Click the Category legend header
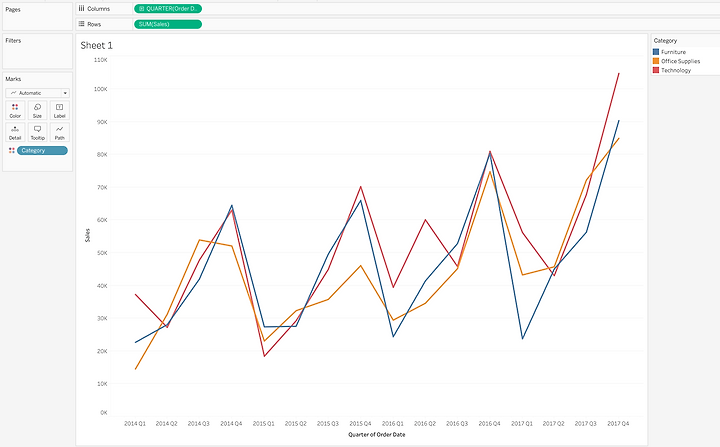Screen dimensions: 720x447 pos(665,41)
